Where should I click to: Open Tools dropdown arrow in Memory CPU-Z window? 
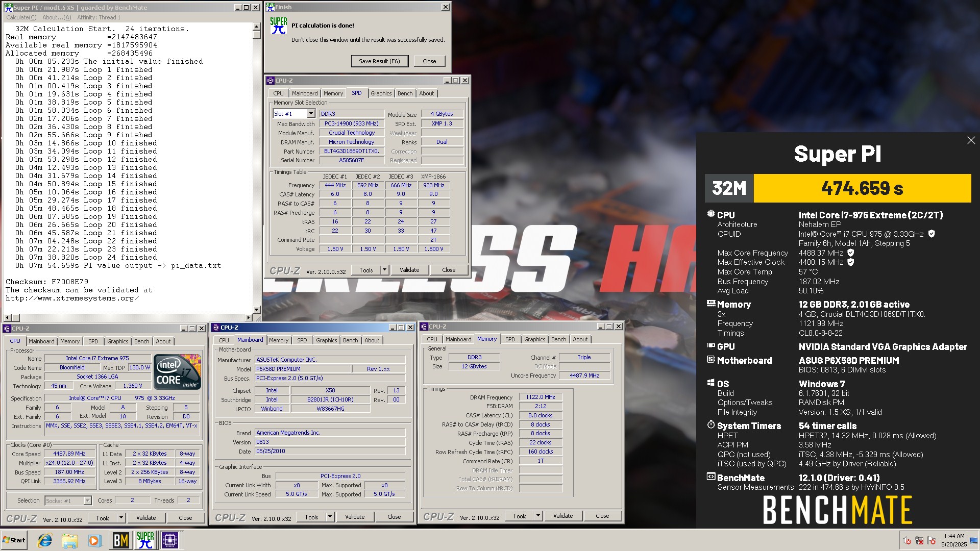click(538, 516)
